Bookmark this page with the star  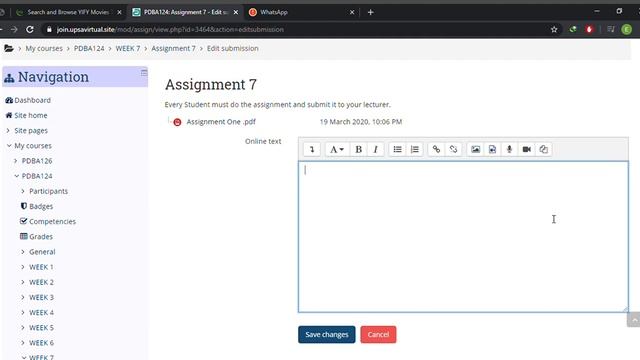tap(554, 29)
